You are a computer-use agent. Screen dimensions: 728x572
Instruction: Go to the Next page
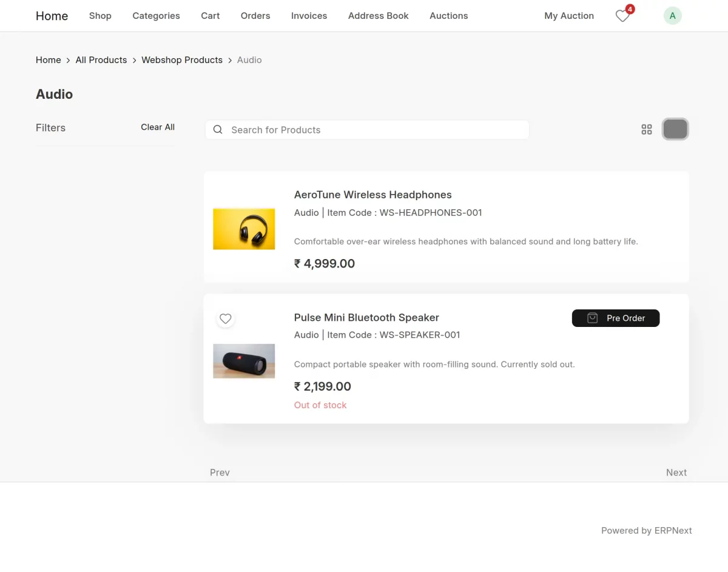pyautogui.click(x=676, y=473)
